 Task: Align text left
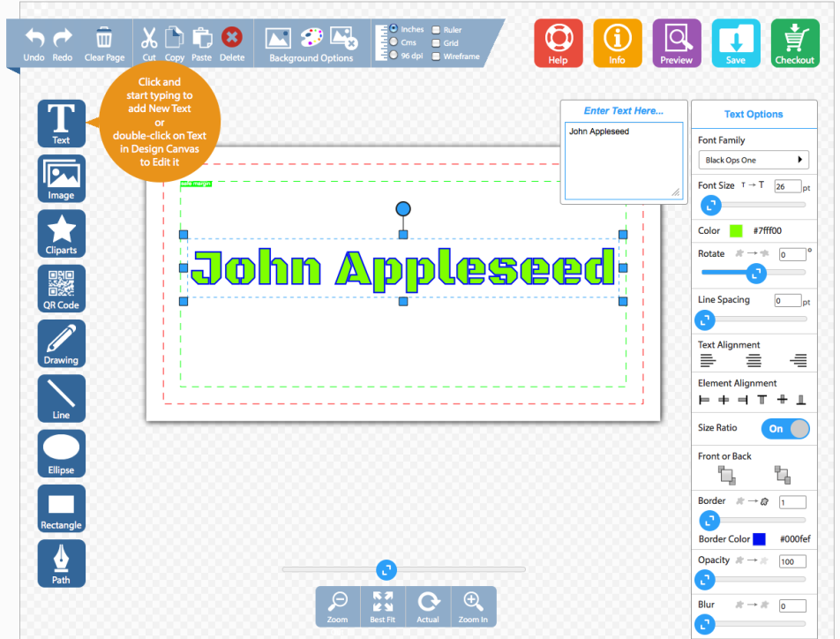[x=708, y=361]
